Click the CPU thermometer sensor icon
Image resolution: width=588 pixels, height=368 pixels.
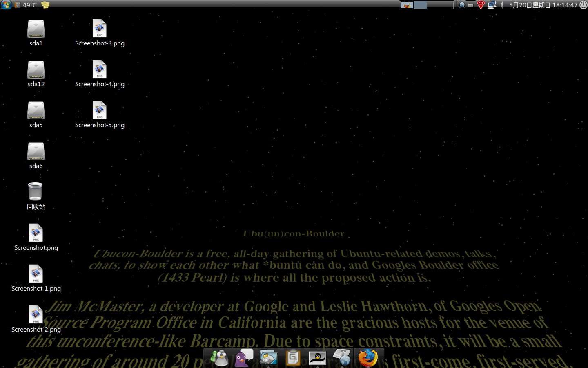pos(17,5)
